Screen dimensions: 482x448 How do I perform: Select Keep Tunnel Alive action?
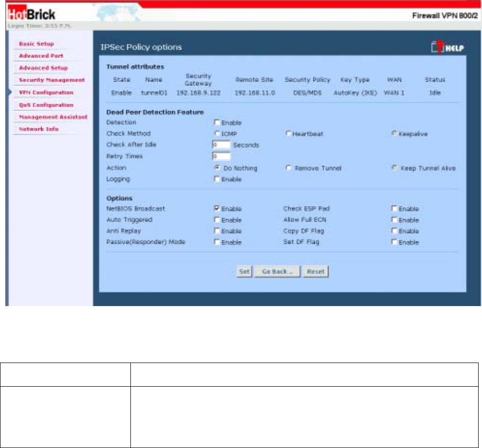click(395, 168)
